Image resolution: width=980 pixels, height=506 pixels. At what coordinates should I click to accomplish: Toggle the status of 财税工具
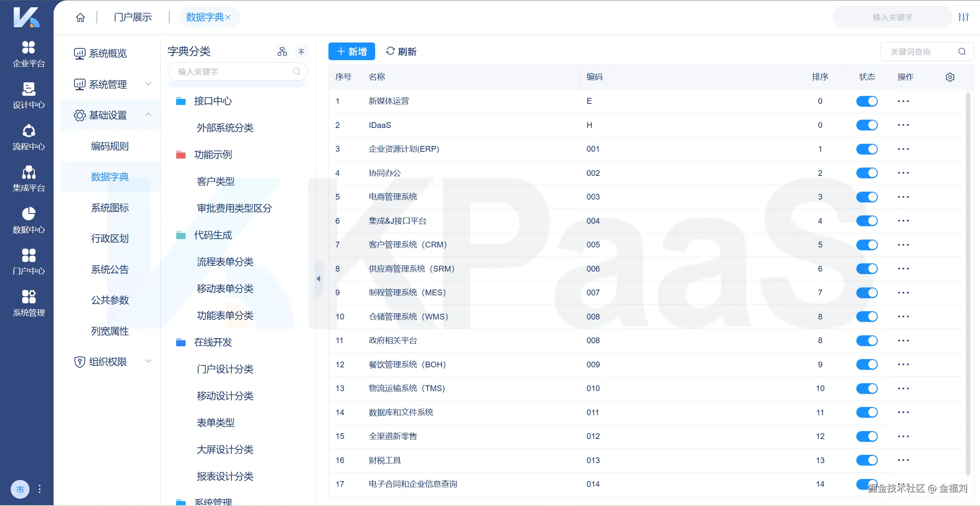(867, 460)
